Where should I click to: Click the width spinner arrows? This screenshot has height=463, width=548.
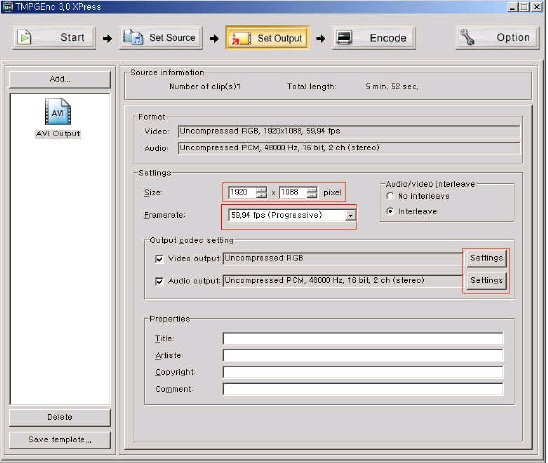tap(261, 192)
